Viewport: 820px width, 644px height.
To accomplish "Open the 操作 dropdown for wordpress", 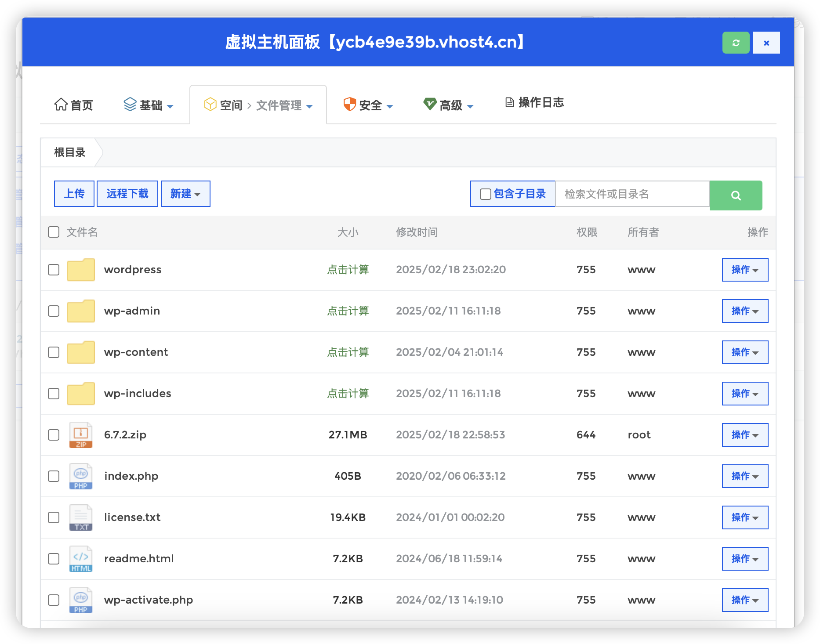I will [745, 270].
